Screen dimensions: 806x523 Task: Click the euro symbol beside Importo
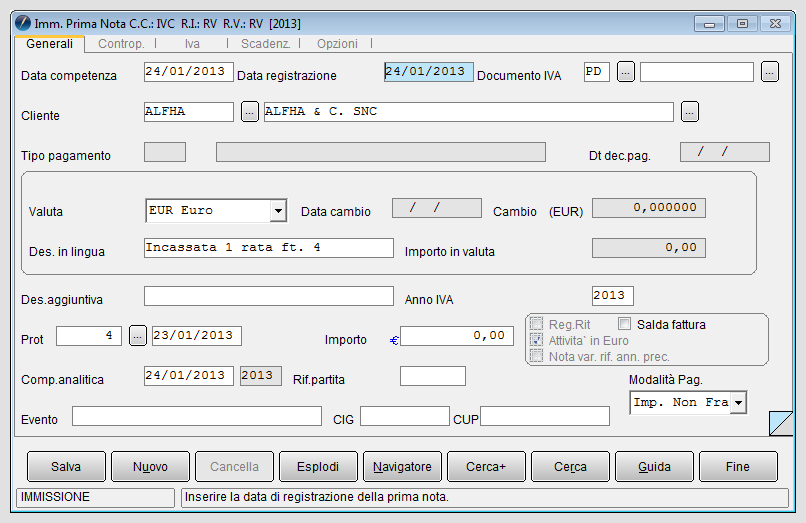[x=394, y=340]
